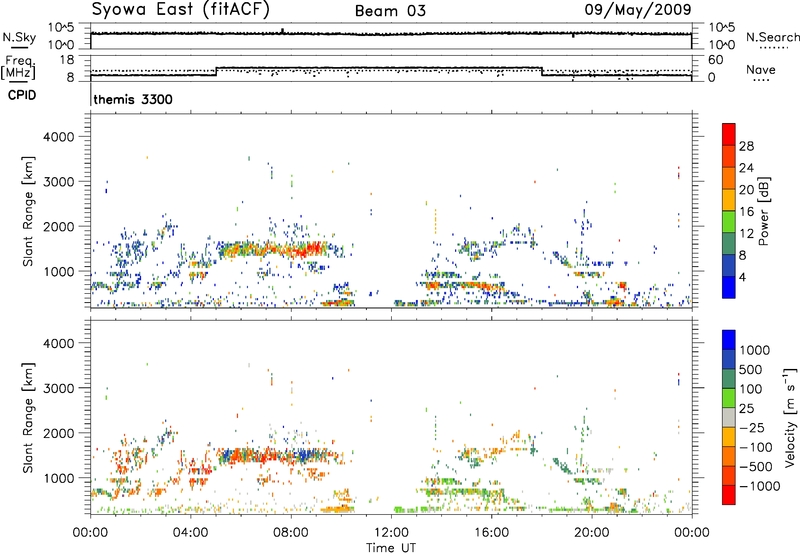
Task: Click the '16:00' time tick label
Action: [491, 533]
